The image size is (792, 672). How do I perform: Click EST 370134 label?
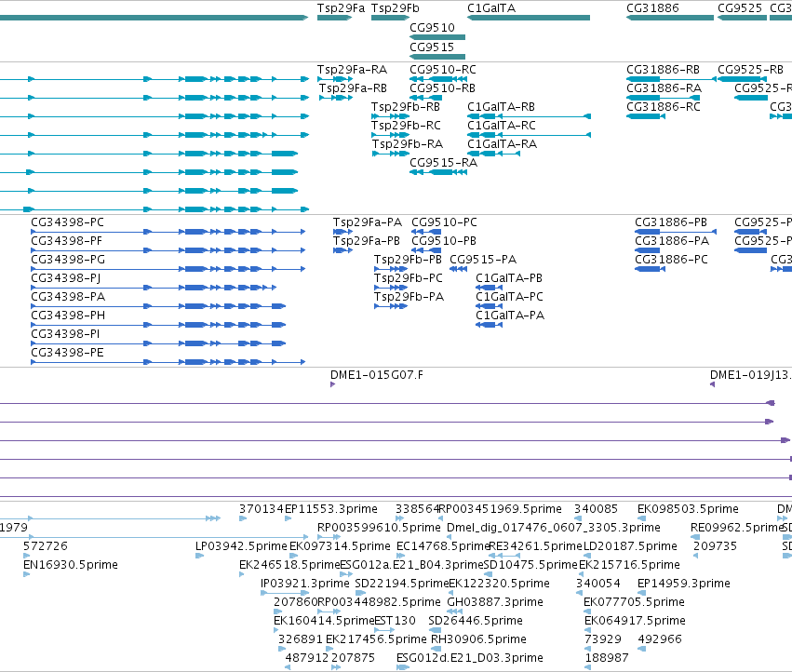click(x=262, y=509)
